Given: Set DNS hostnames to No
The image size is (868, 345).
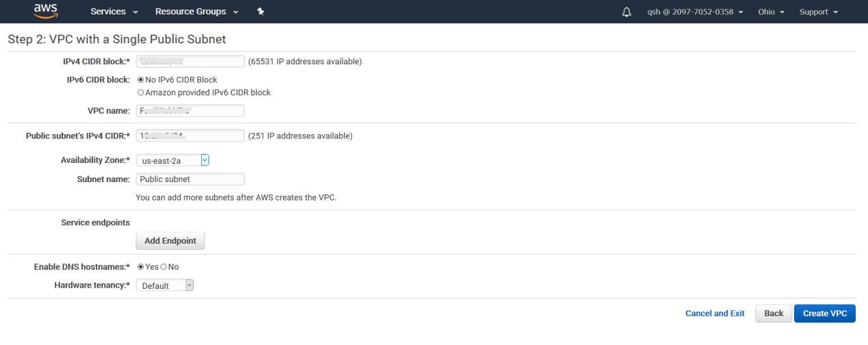Looking at the screenshot, I should (x=163, y=267).
